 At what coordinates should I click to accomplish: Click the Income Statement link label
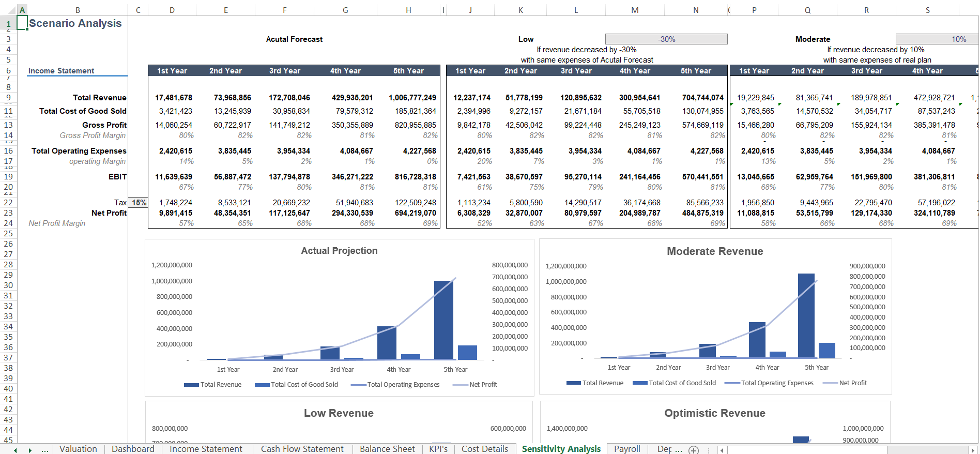click(61, 71)
